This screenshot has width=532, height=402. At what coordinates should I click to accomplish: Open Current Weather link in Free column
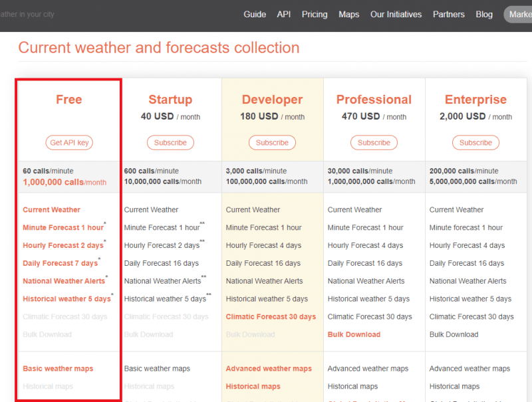click(x=51, y=210)
